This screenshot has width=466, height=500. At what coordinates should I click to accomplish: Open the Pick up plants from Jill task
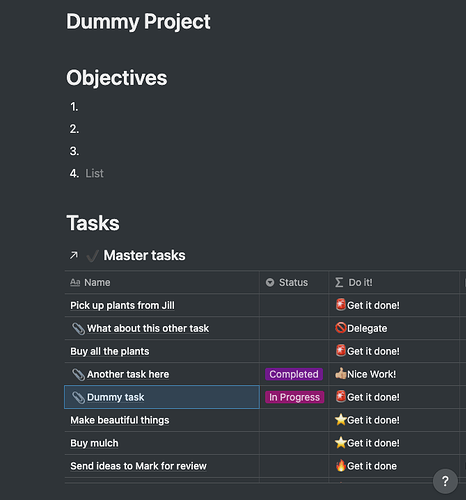pyautogui.click(x=122, y=305)
